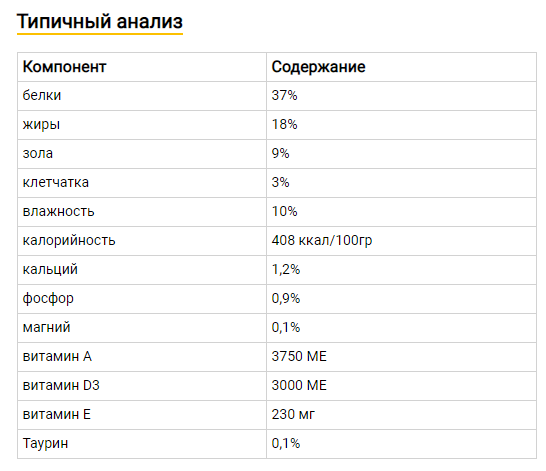The image size is (546, 471).
Task: Select the 'Содержание' column header
Action: pyautogui.click(x=319, y=66)
